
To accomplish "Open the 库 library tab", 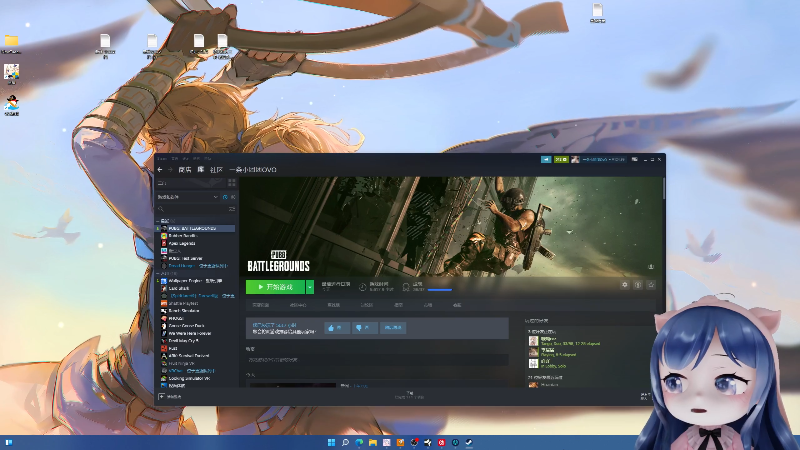I will (201, 169).
